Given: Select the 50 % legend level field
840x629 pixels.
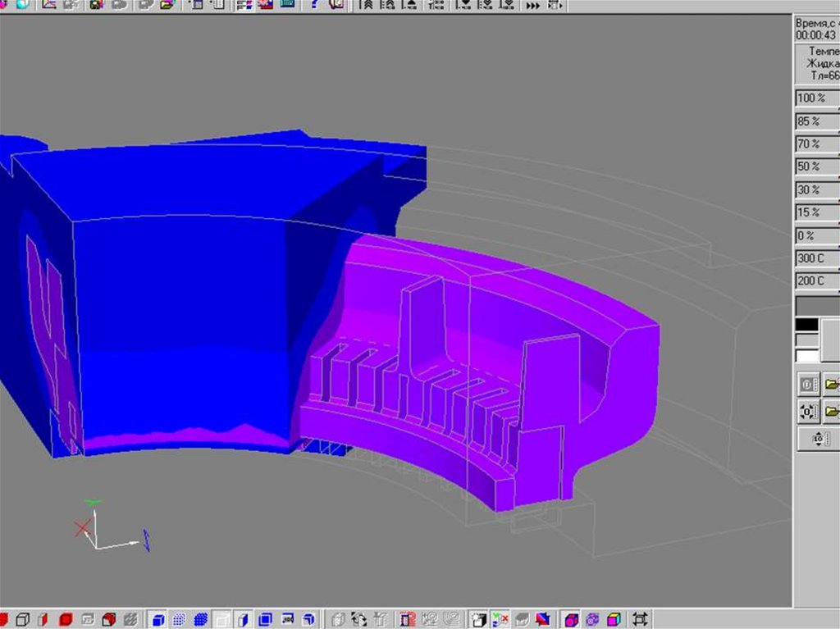Looking at the screenshot, I should (x=817, y=167).
